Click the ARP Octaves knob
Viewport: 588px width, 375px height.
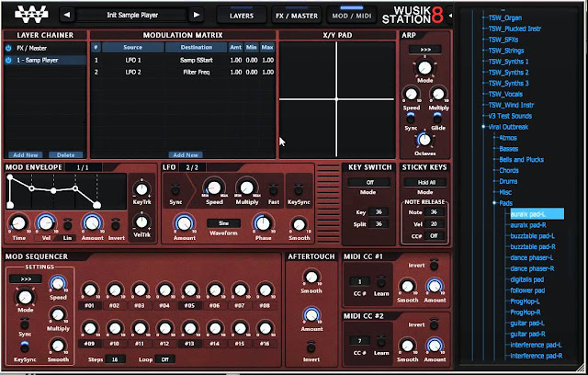click(424, 140)
